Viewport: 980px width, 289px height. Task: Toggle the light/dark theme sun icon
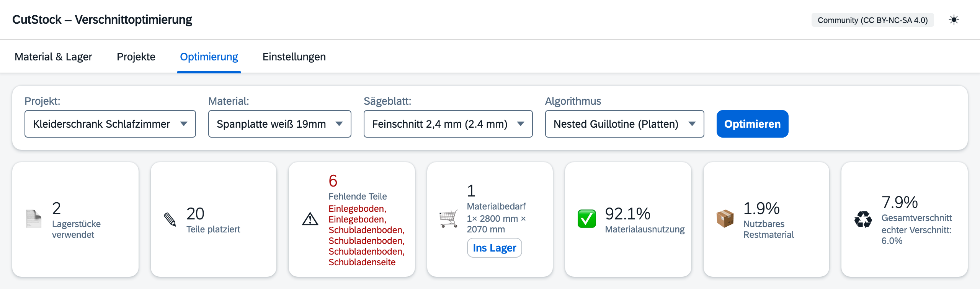pos(954,20)
